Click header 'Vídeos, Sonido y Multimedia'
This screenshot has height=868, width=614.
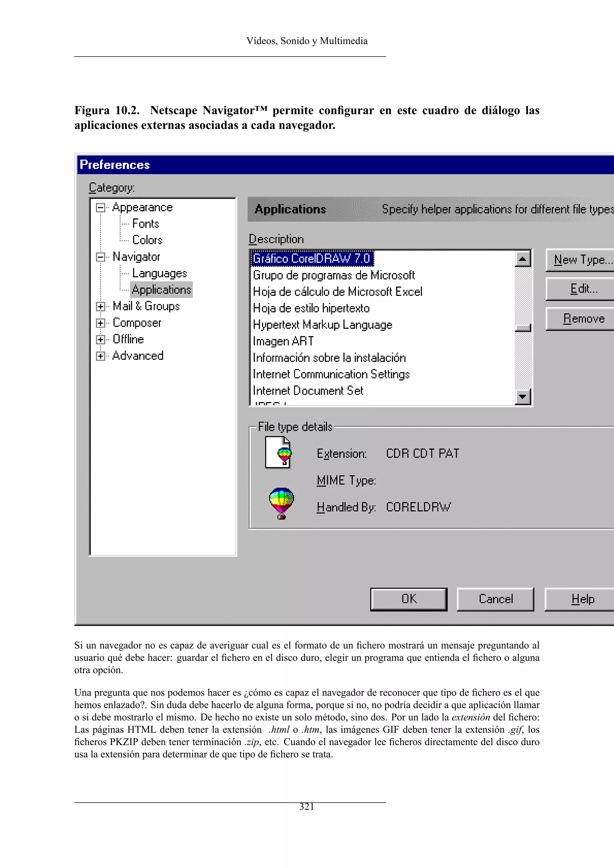pyautogui.click(x=307, y=41)
